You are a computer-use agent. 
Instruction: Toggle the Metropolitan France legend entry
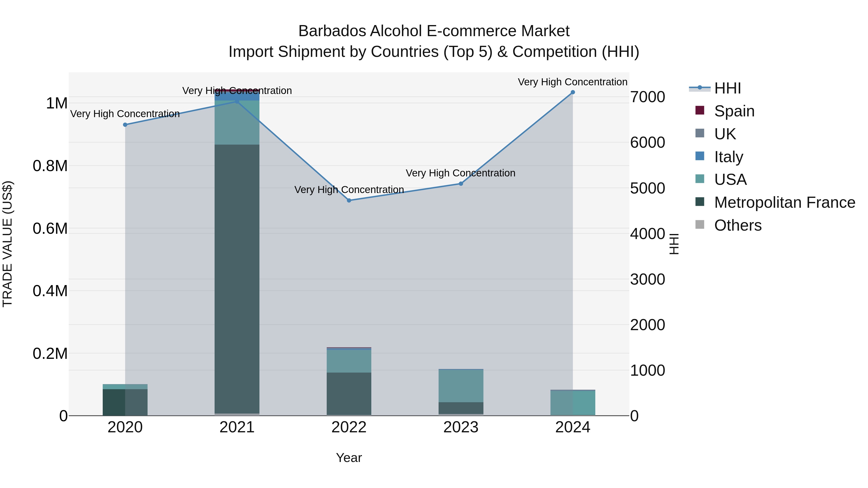coord(775,202)
